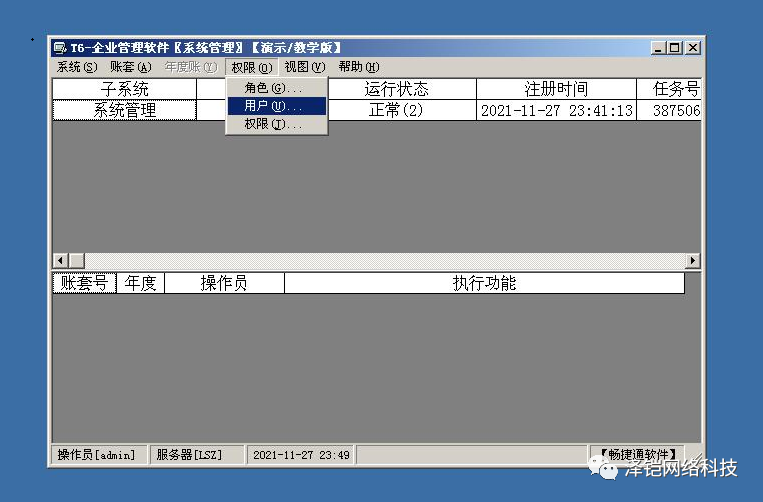763x502 pixels.
Task: Open the 帮助(H) menu
Action: 359,67
